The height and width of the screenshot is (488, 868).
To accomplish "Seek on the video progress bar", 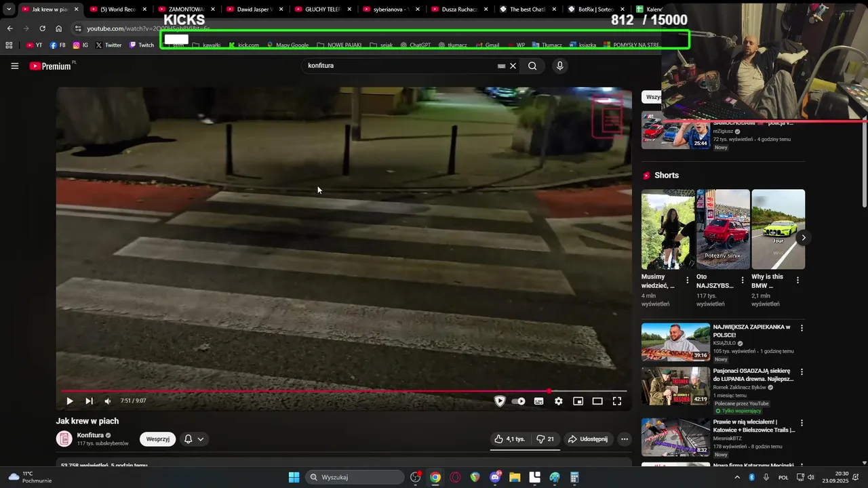I will 344,391.
